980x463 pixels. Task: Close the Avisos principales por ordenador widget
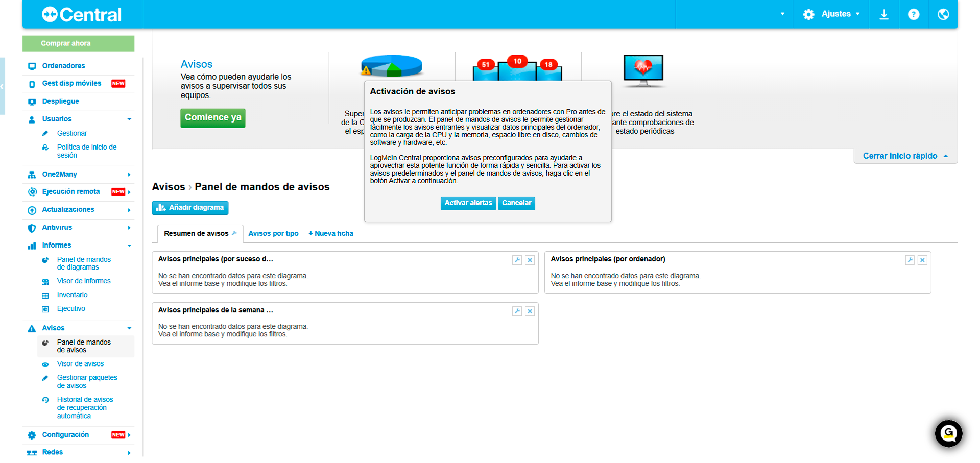pos(922,260)
